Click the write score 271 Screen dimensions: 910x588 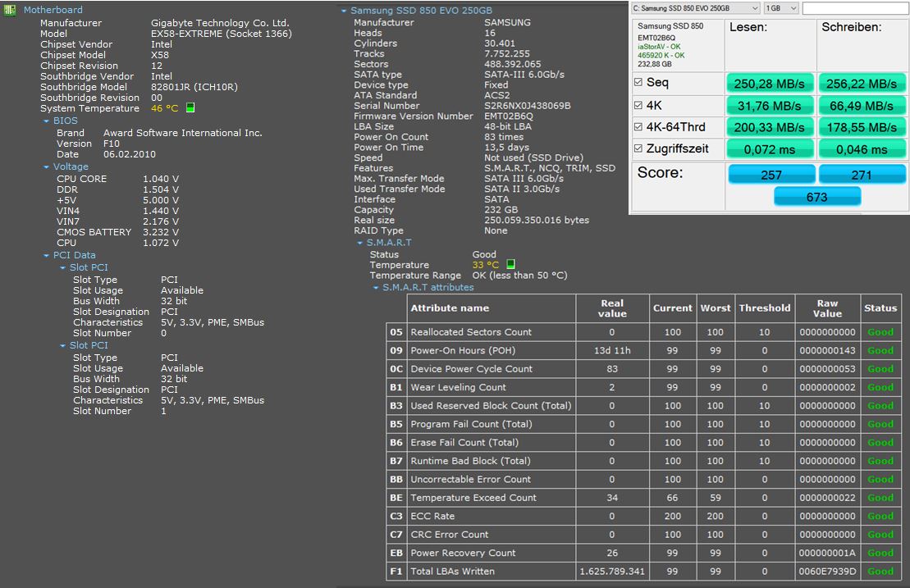click(862, 175)
